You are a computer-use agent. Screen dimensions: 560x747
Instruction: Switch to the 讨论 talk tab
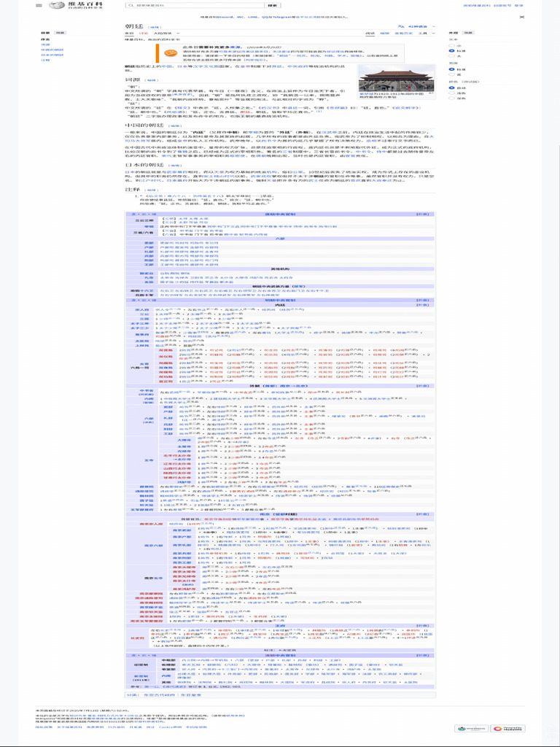tap(144, 34)
